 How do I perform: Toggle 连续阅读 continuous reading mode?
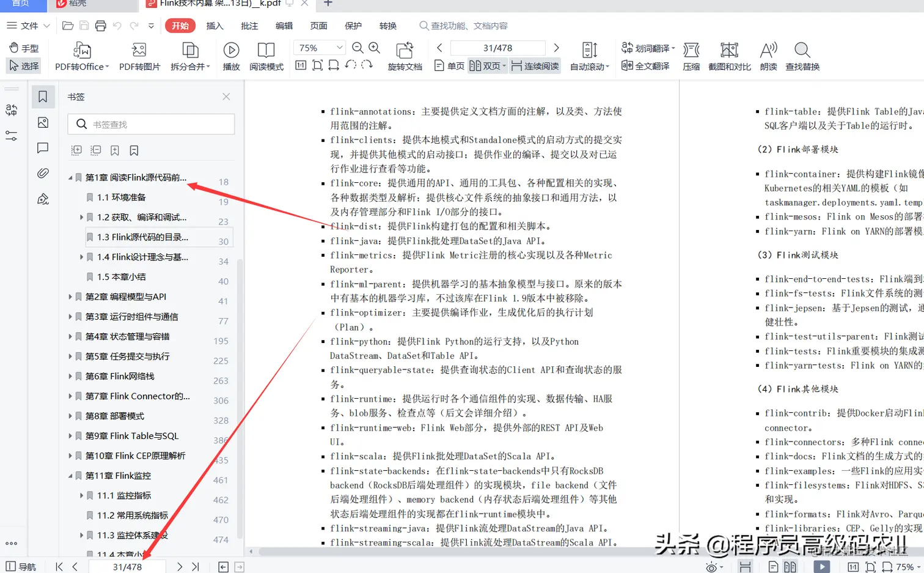pyautogui.click(x=534, y=66)
